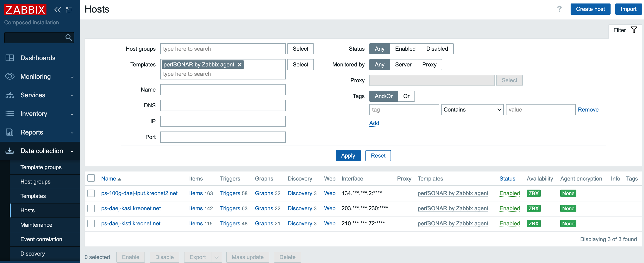The width and height of the screenshot is (644, 263).
Task: Click ZBX availability badge for ps-daej-kasi
Action: 533,208
